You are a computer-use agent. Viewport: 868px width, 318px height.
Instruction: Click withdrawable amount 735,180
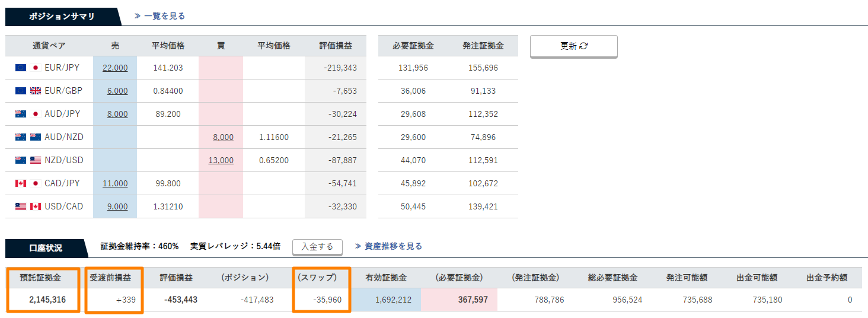[768, 300]
